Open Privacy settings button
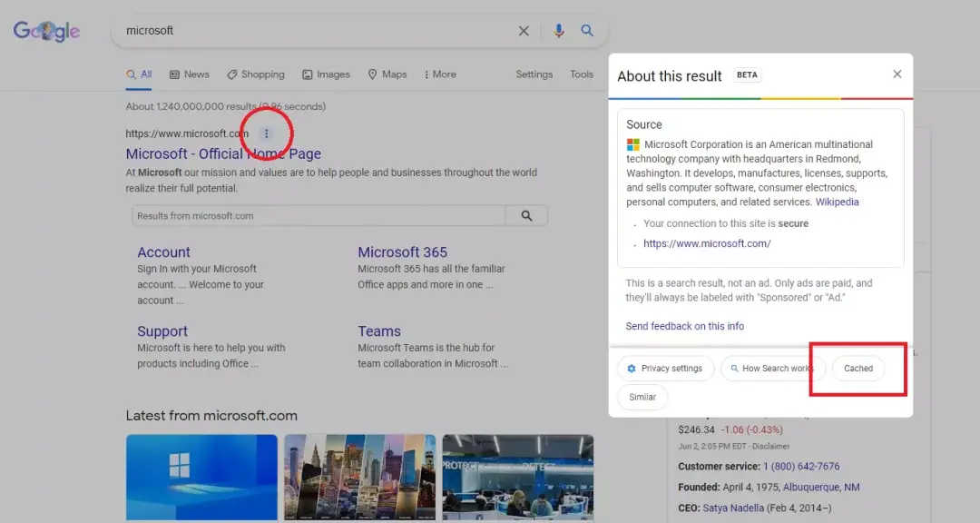The height and width of the screenshot is (523, 980). click(x=666, y=369)
